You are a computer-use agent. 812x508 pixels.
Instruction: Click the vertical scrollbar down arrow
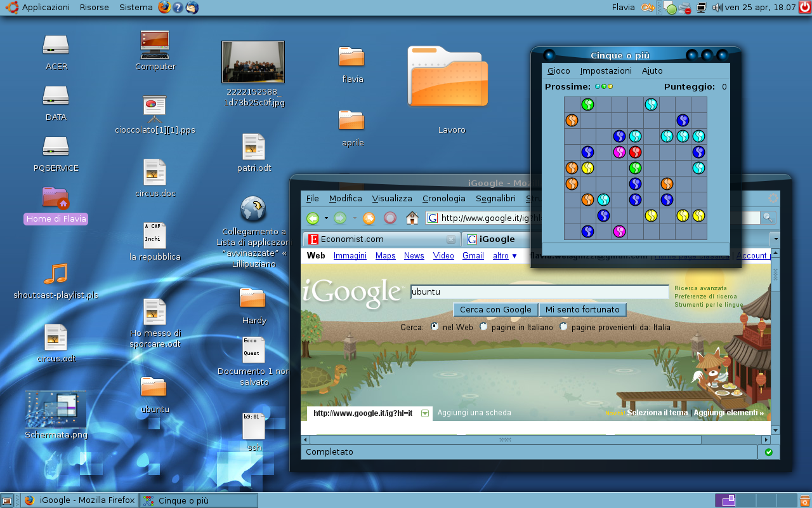775,431
